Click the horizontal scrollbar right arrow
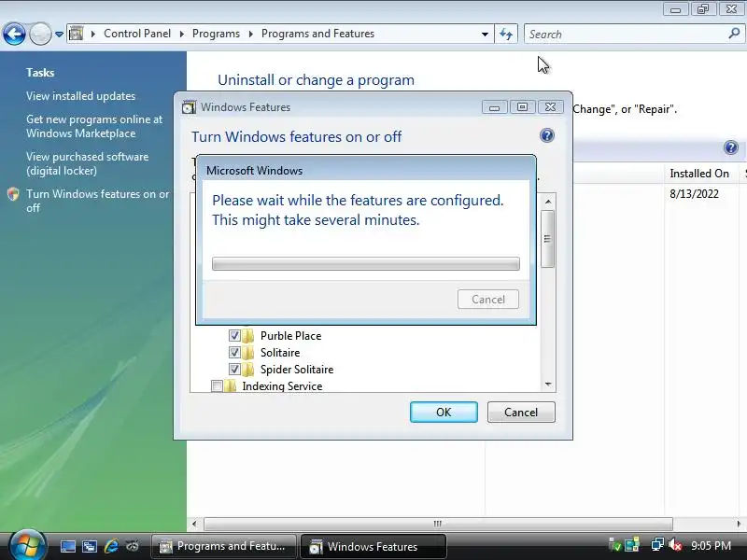The height and width of the screenshot is (560, 747). [x=739, y=524]
